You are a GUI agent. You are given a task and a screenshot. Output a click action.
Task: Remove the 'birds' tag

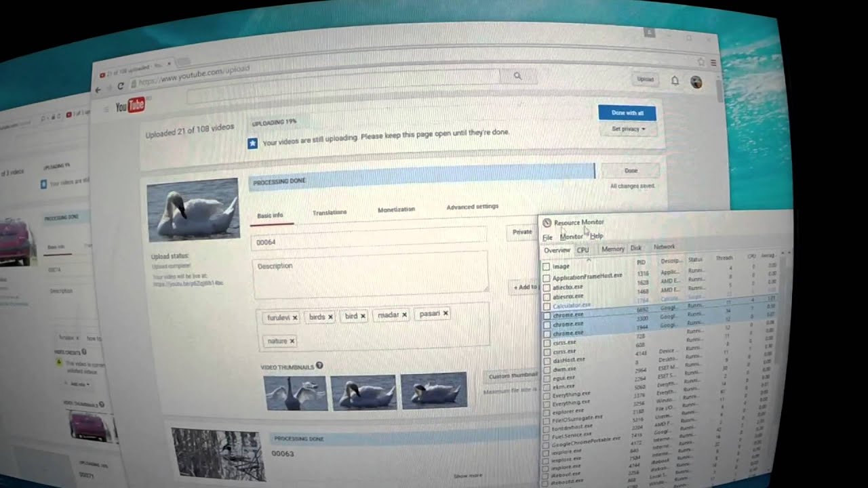coord(331,317)
